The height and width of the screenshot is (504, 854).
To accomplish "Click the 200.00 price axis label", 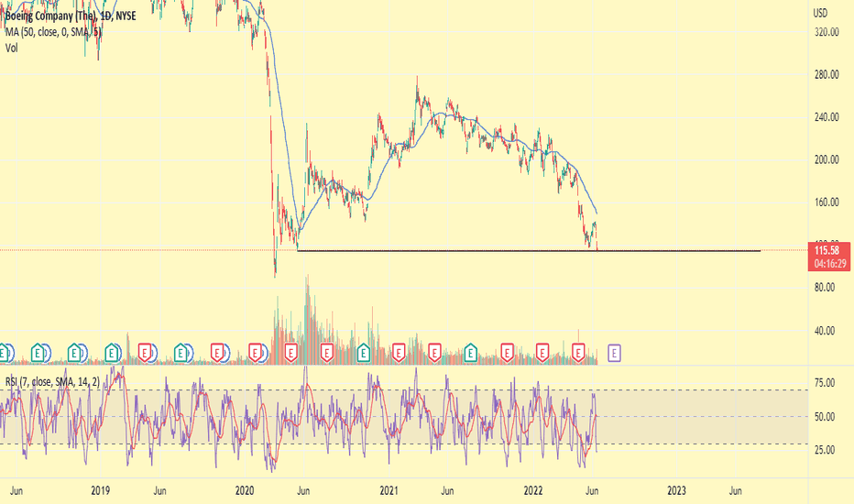I will (x=827, y=159).
